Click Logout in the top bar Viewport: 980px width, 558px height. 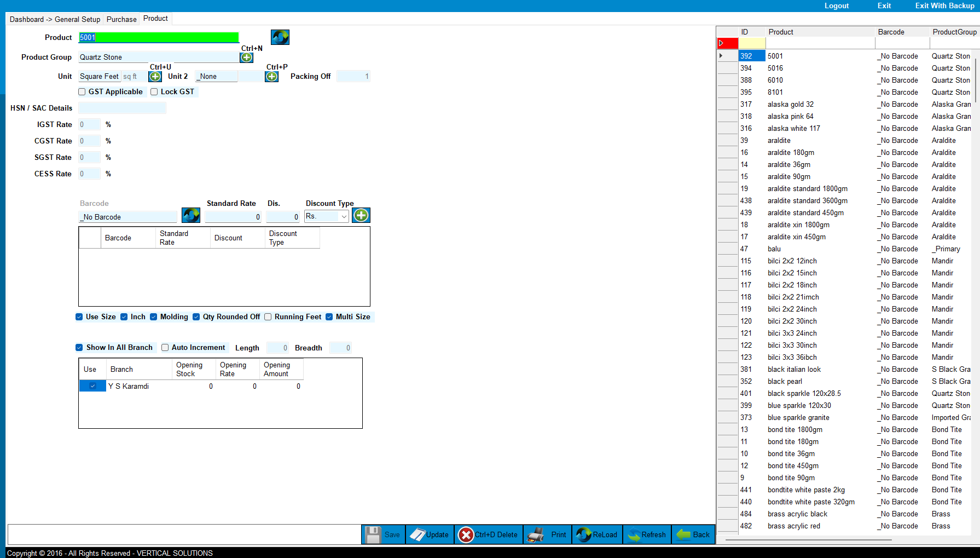pyautogui.click(x=837, y=5)
